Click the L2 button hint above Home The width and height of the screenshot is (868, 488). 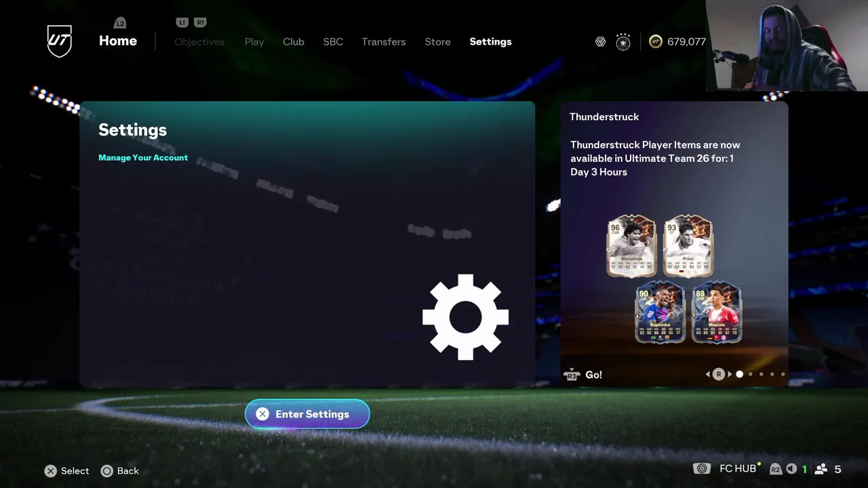[x=120, y=23]
